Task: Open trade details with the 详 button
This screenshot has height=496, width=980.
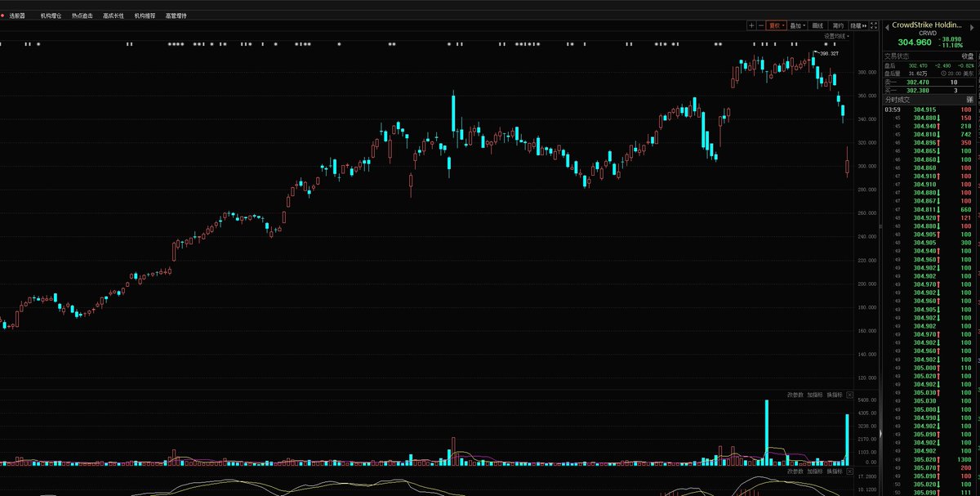Action: coord(970,99)
